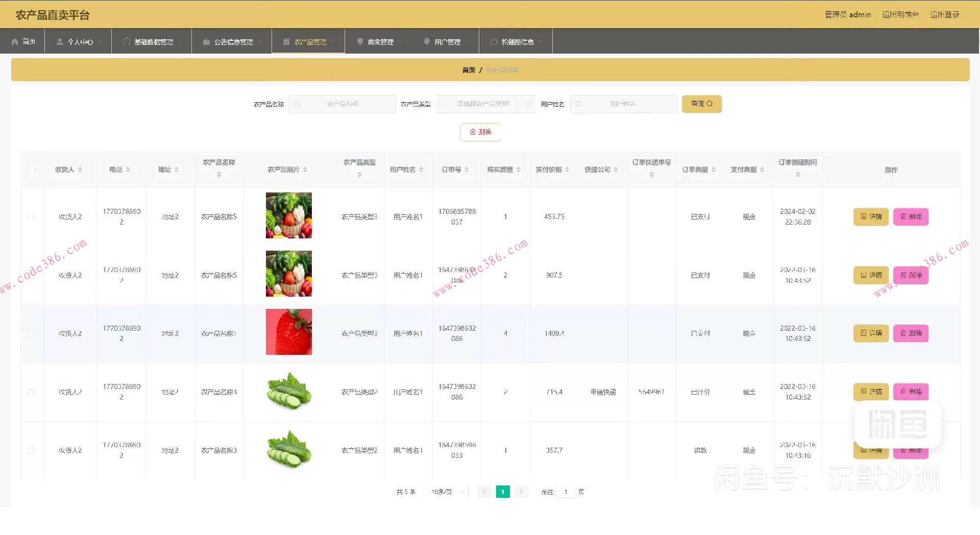
Task: Click inside the 用户姓名 search input field
Action: 623,104
